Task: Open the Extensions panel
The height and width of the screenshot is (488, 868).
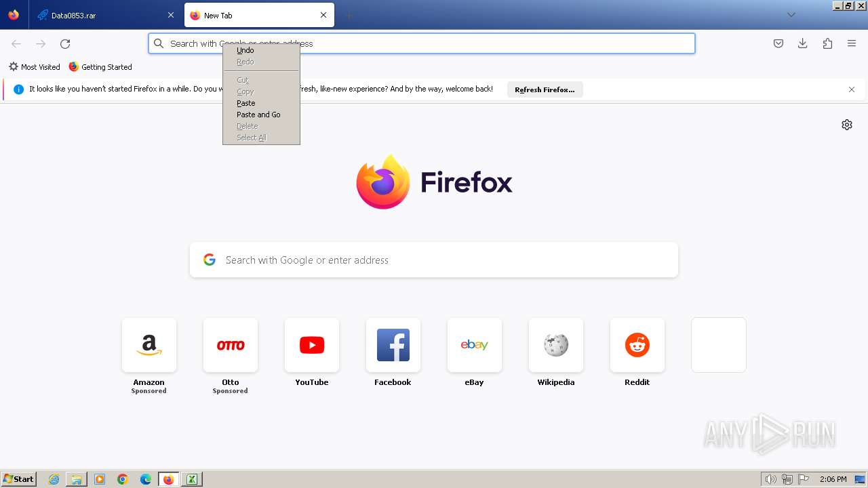Action: (x=827, y=43)
